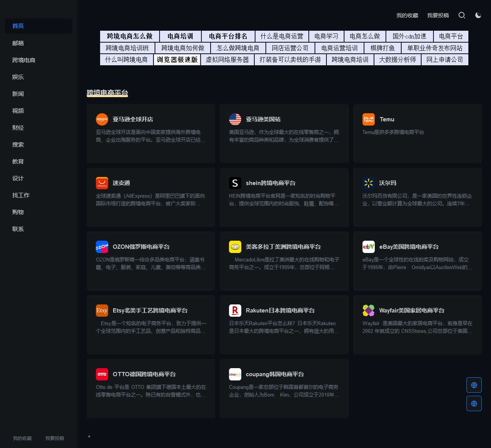
Task: Click the upper globe floating button
Action: point(474,385)
